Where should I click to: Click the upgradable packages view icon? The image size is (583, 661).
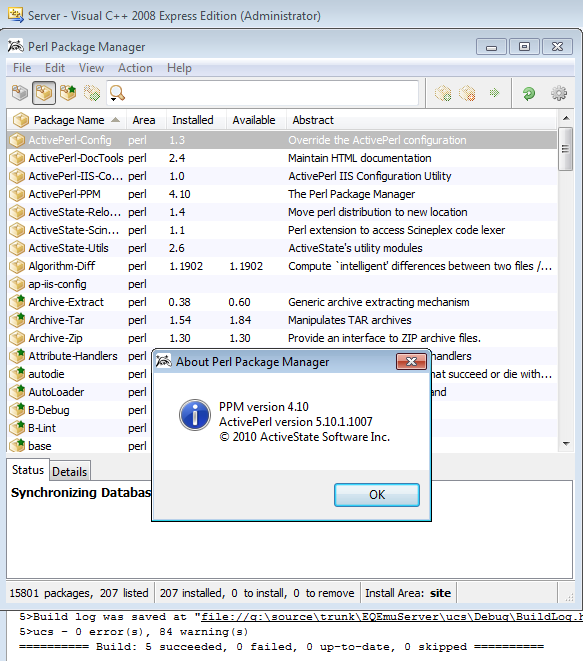point(68,93)
